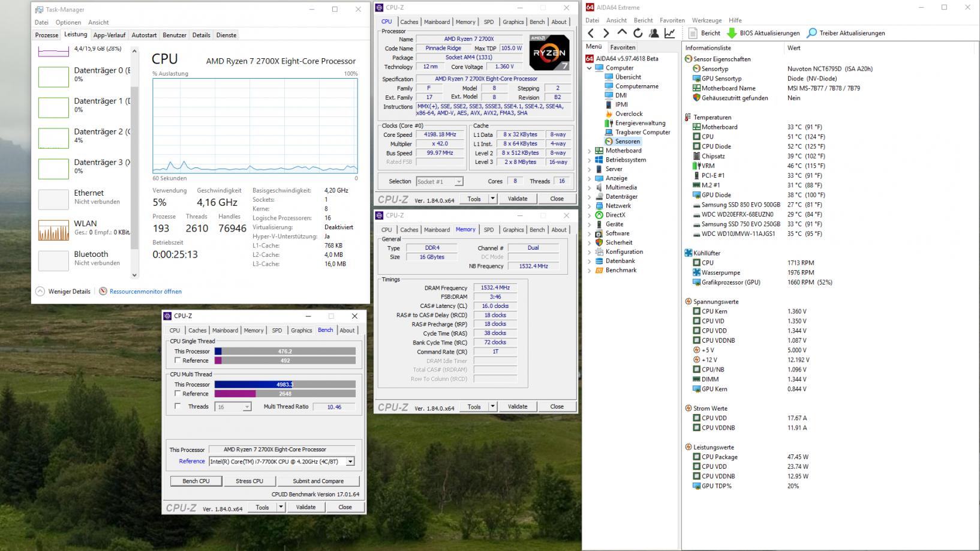
Task: Expand the Betriebssystem tree node
Action: [589, 160]
